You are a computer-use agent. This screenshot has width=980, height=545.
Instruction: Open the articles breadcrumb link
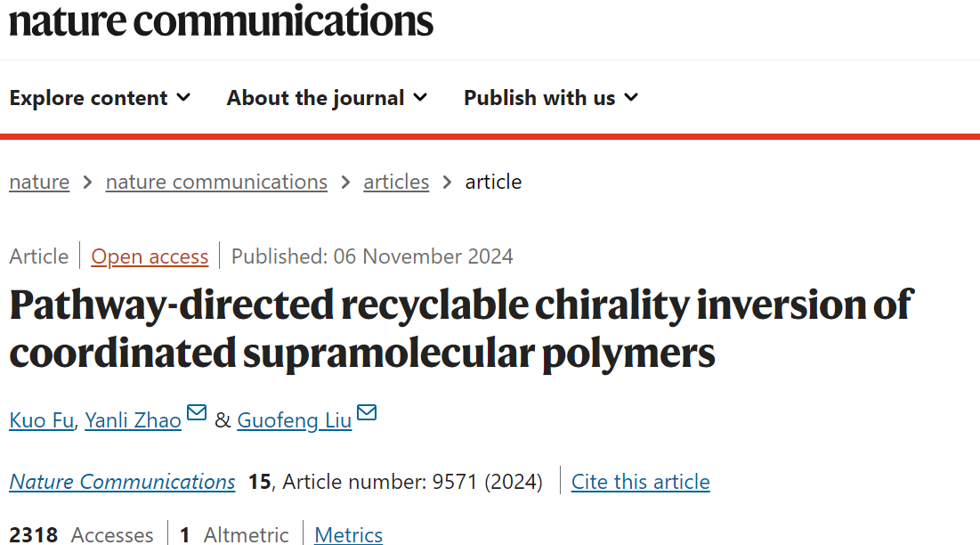(396, 183)
